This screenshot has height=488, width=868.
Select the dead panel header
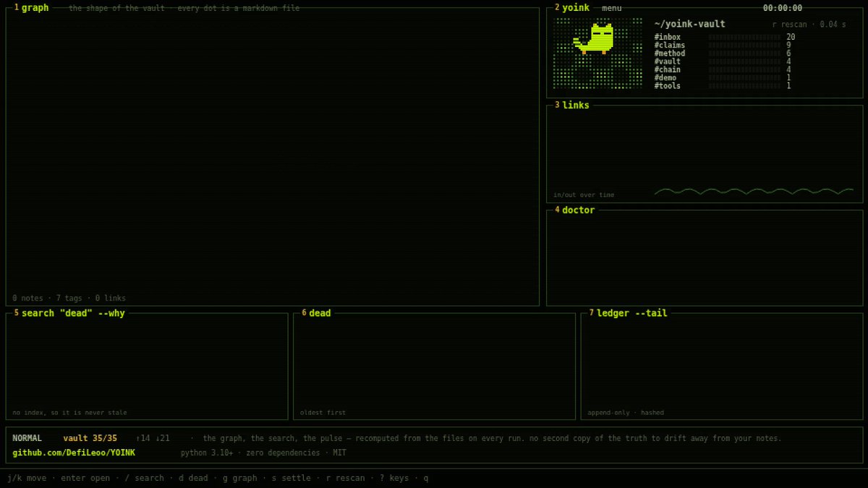point(320,313)
